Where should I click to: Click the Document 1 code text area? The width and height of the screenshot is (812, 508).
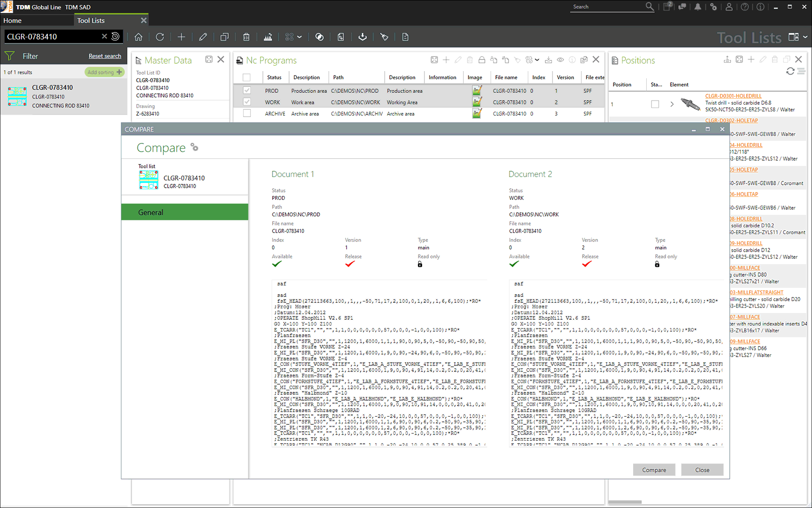click(379, 363)
